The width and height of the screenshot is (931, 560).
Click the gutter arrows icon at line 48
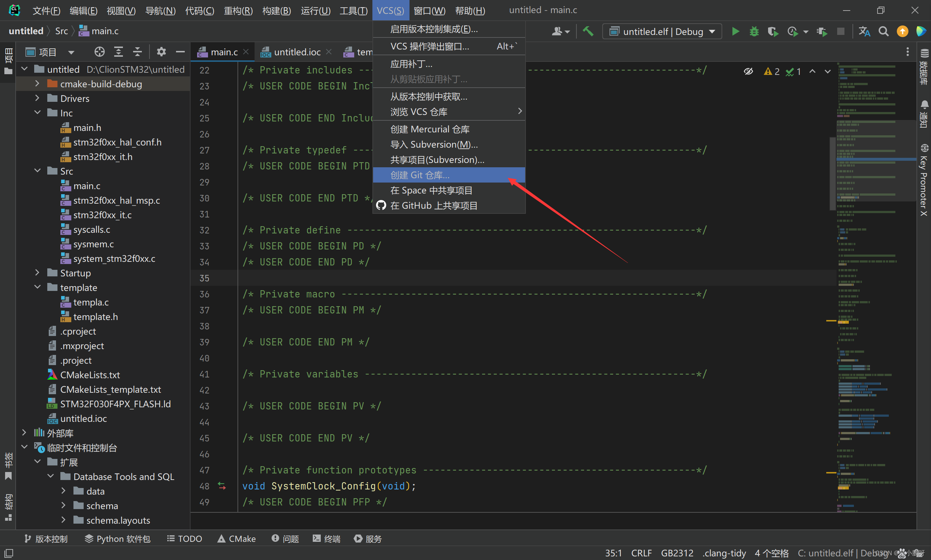pos(222,486)
